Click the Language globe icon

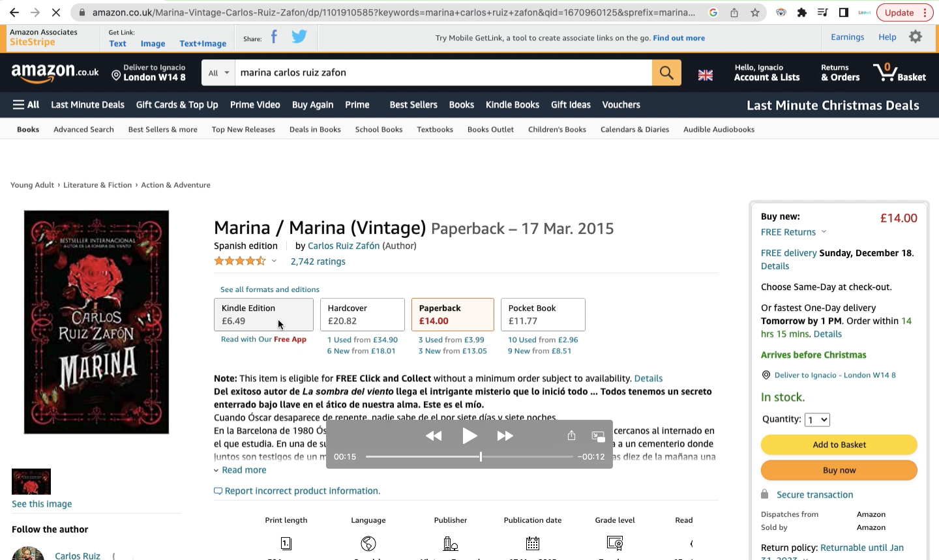[x=368, y=543]
